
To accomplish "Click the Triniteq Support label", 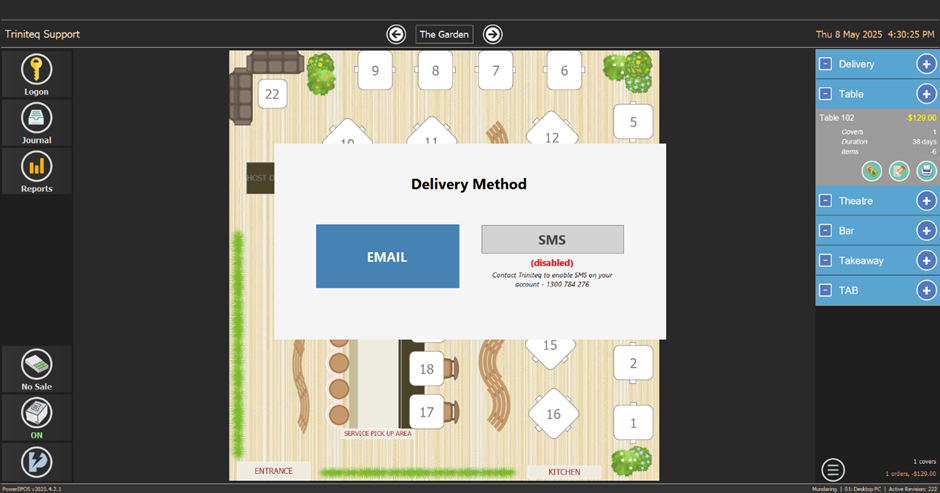I will 42,34.
